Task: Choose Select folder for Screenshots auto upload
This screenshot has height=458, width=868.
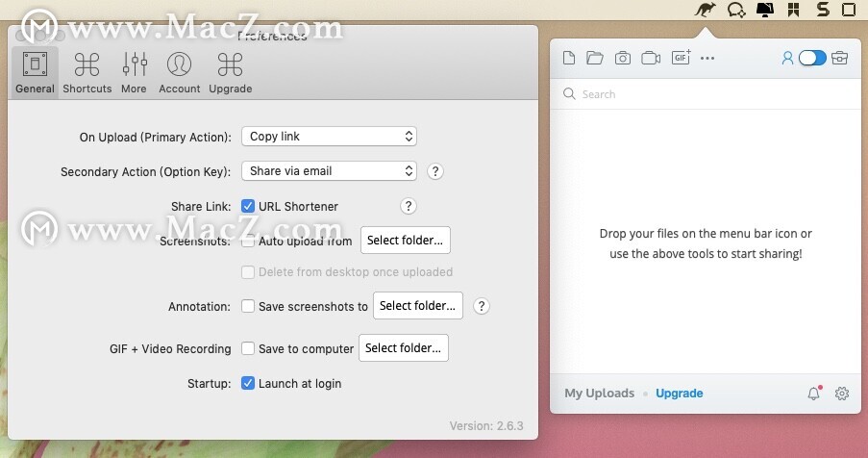Action: point(406,241)
